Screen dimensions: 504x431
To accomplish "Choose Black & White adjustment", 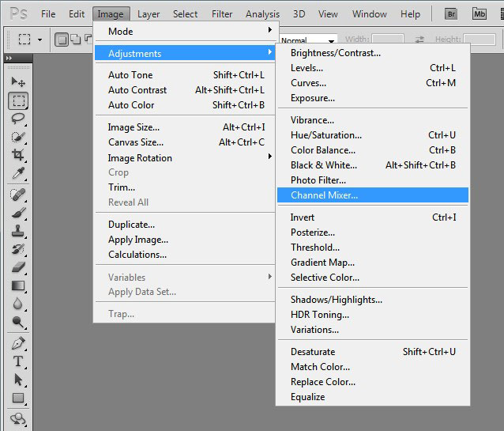I will click(373, 165).
